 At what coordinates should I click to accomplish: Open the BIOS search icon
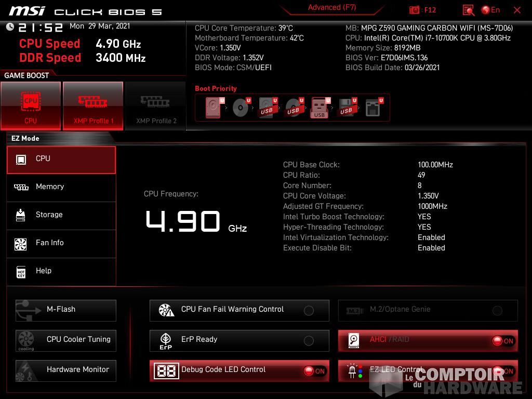point(468,10)
